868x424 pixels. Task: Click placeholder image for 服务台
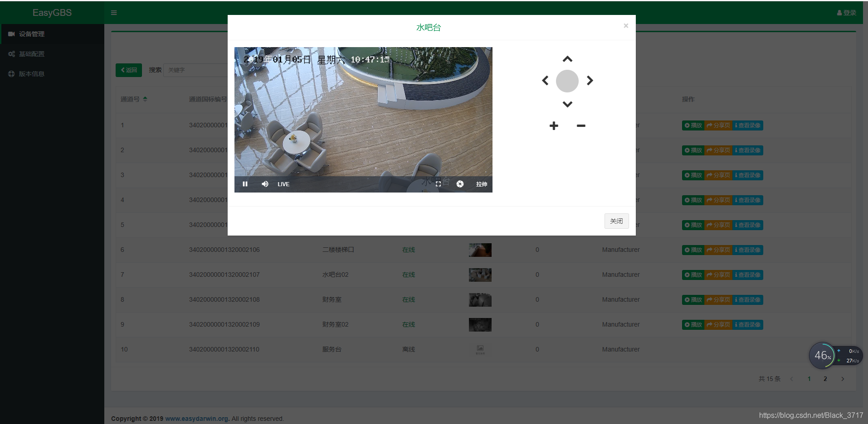(480, 350)
